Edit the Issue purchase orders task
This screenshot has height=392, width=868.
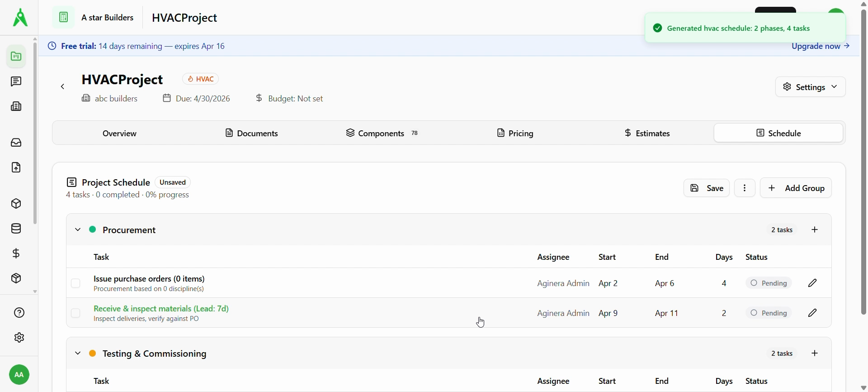812,283
